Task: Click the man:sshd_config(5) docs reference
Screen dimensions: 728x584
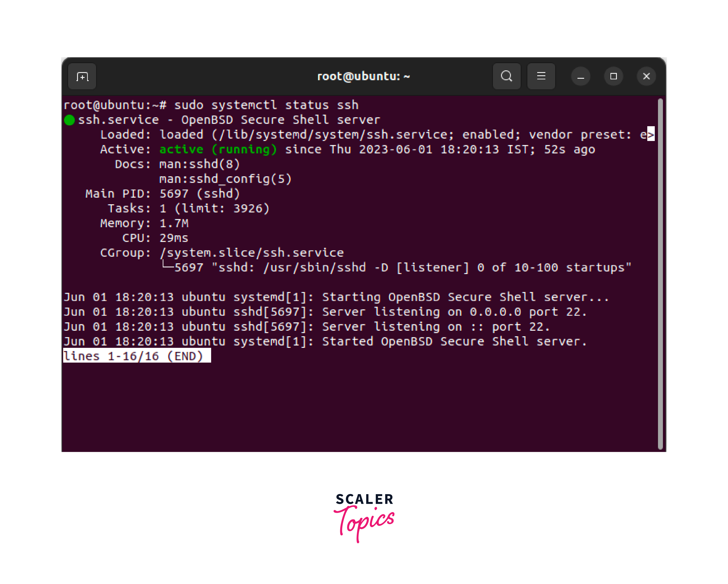Action: [x=225, y=179]
